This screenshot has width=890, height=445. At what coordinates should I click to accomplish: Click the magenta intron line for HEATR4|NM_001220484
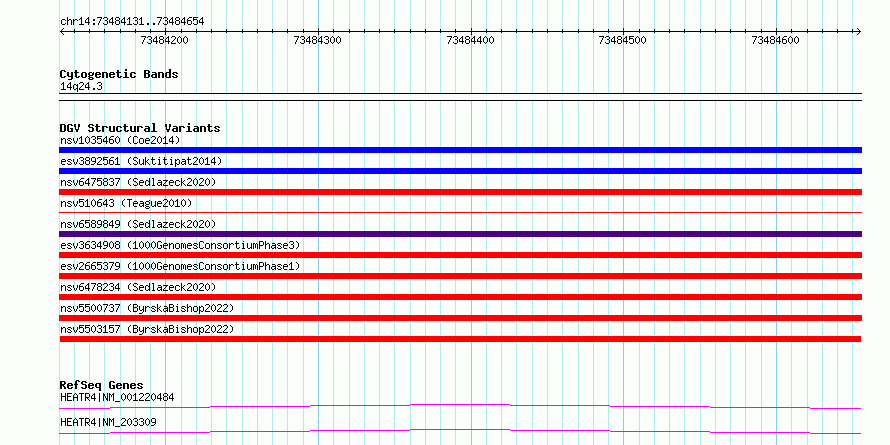tap(460, 406)
